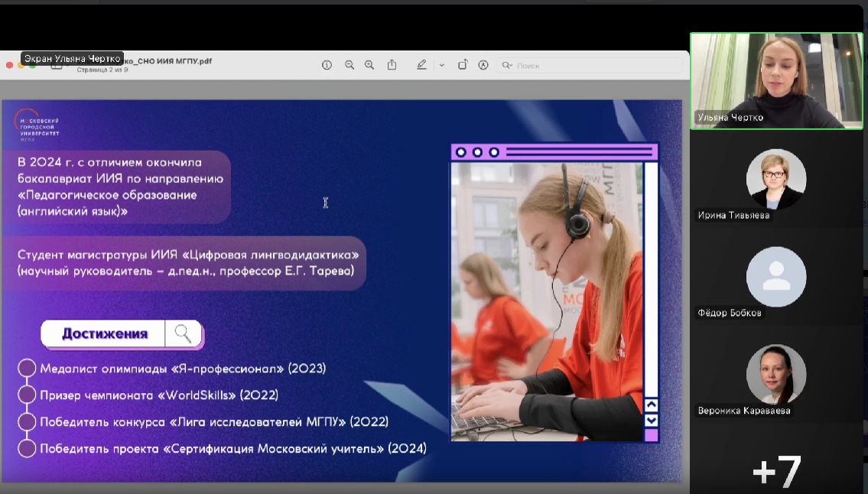Viewport: 868px width, 494px height.
Task: Click the Info inspector icon in Preview toolbar
Action: (327, 65)
